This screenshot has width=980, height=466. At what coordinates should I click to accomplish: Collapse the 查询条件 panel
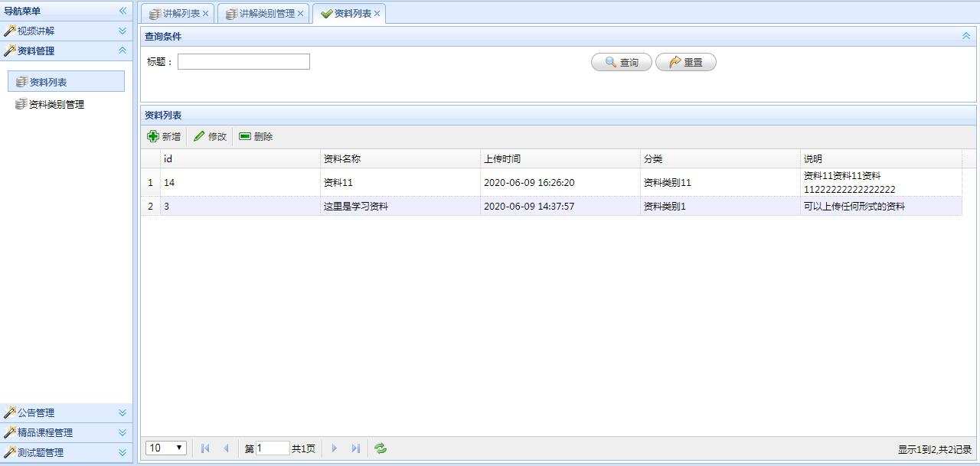[966, 36]
